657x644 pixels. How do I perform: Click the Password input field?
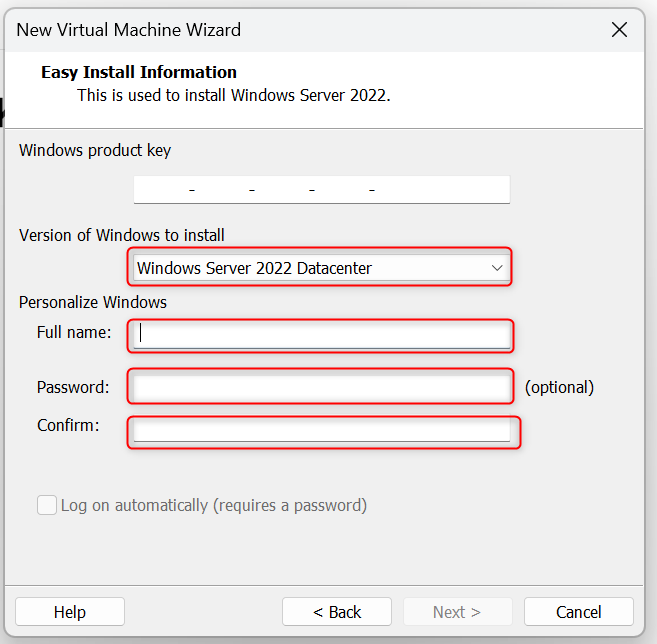coord(322,387)
